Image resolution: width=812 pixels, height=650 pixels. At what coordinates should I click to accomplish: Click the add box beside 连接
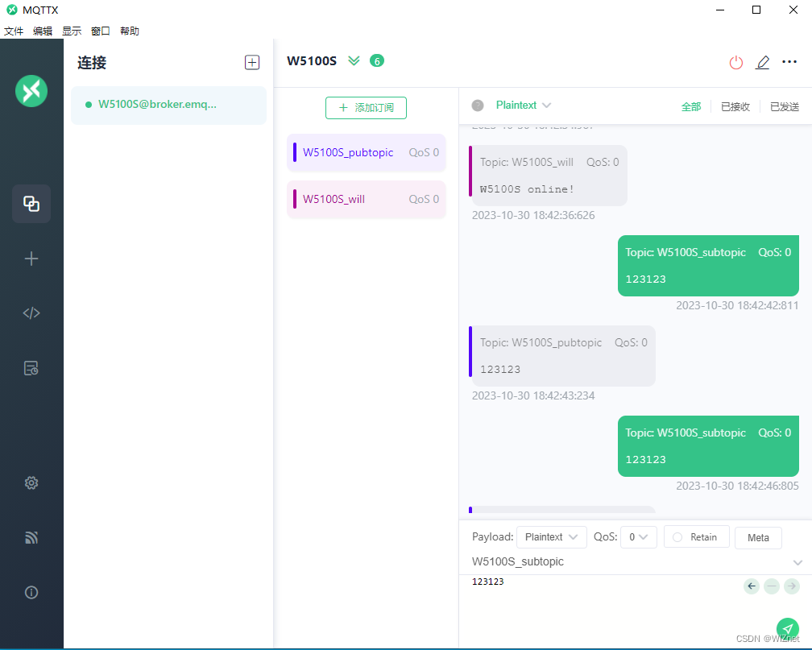click(x=252, y=63)
